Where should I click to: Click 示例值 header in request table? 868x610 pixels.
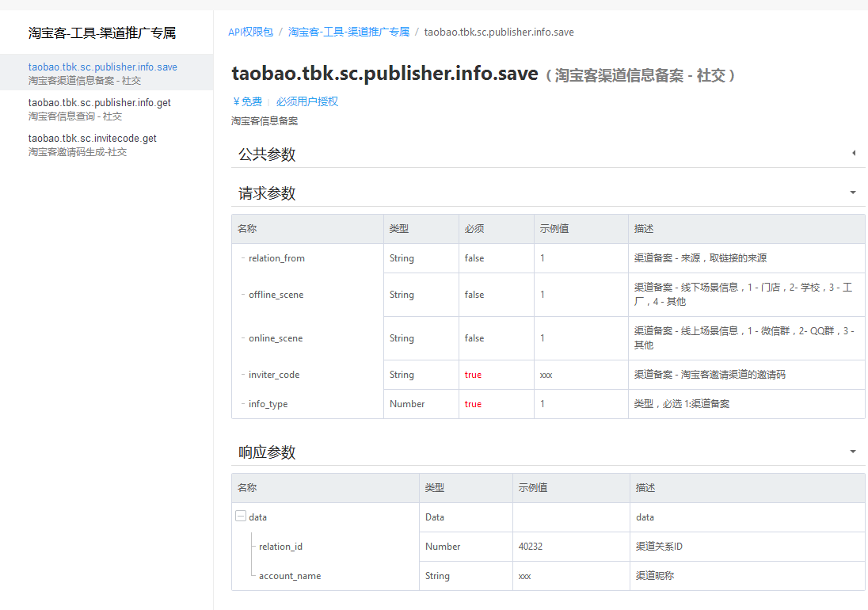pos(554,229)
